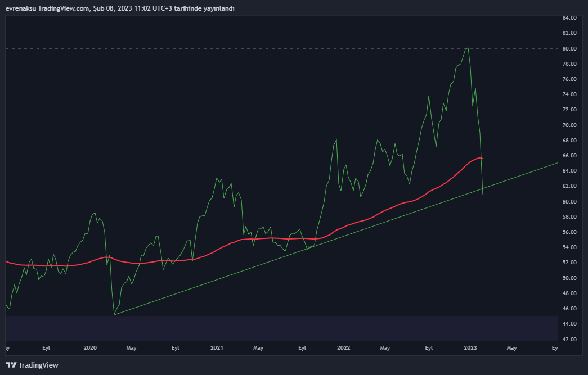Click the TradingView logo icon
588x375 pixels.
[x=11, y=365]
